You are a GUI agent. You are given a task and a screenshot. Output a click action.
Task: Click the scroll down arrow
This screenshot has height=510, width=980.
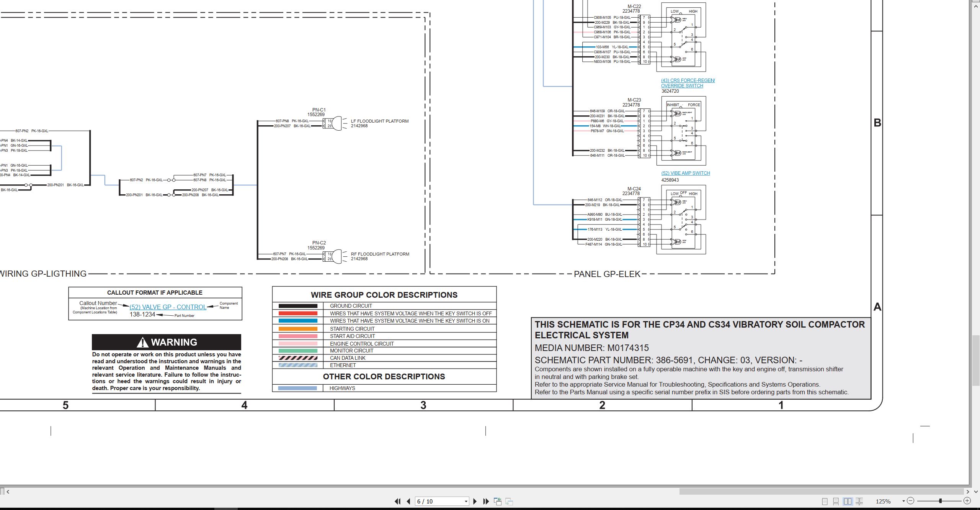pyautogui.click(x=976, y=491)
